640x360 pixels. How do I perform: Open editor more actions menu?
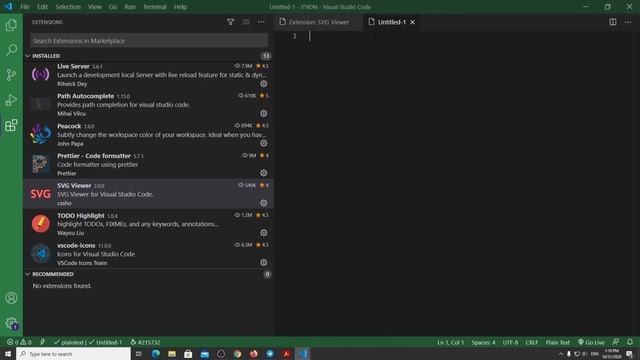click(x=628, y=22)
